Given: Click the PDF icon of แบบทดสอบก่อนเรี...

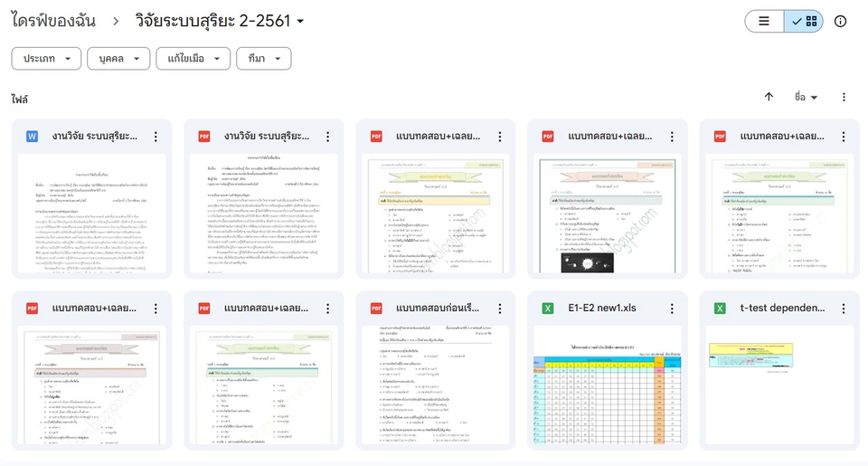Looking at the screenshot, I should [376, 308].
